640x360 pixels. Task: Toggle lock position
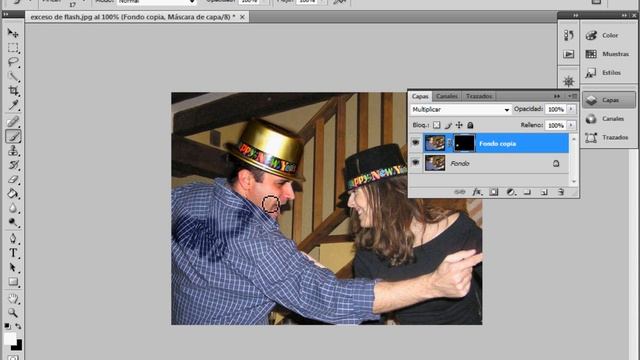[x=459, y=125]
